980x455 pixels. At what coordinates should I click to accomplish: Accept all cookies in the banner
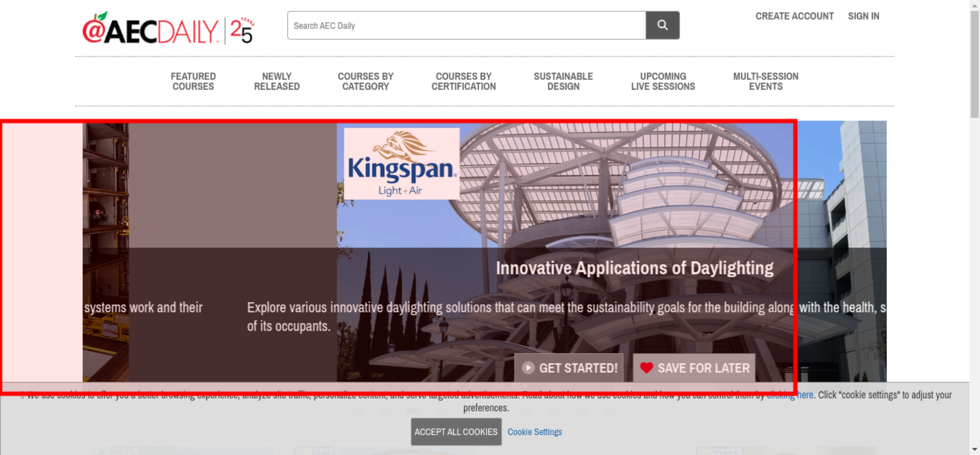tap(456, 432)
